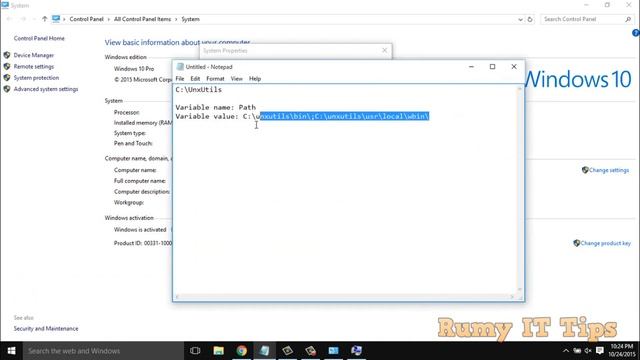The image size is (640, 360).
Task: Close the Untitled Notepad window
Action: point(513,67)
